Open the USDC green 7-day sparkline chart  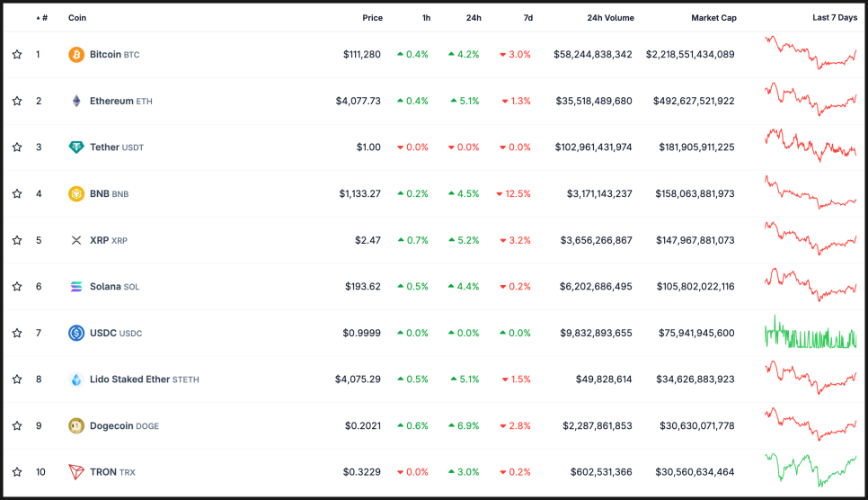tap(810, 333)
